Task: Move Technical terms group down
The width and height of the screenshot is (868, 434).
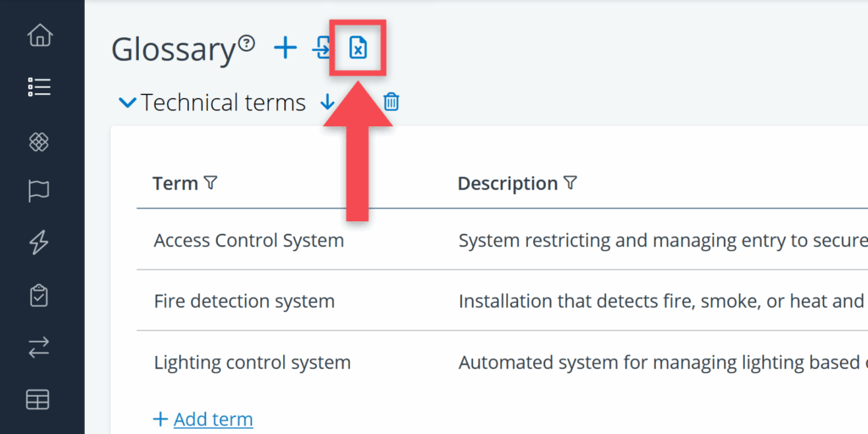Action: [x=327, y=103]
